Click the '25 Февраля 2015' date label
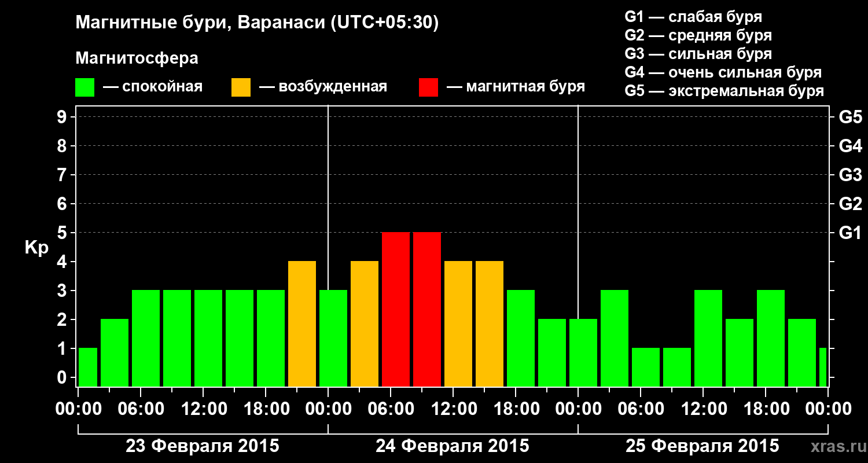Screen dimensions: 868x463 tap(703, 446)
